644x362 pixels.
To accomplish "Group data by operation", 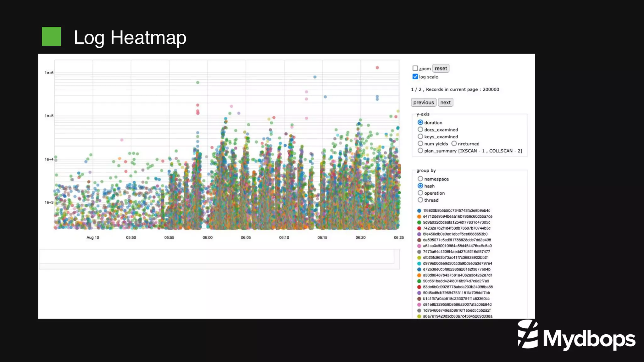I will pos(420,193).
